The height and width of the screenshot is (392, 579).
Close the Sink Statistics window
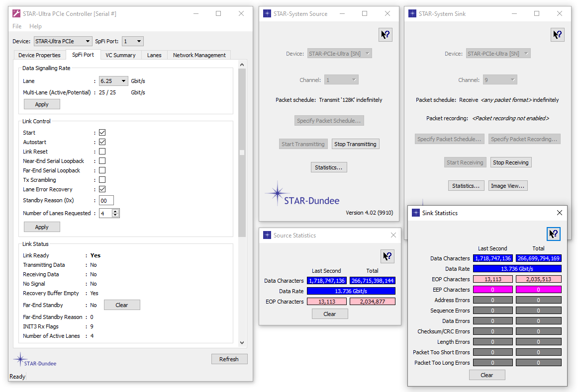(x=560, y=213)
